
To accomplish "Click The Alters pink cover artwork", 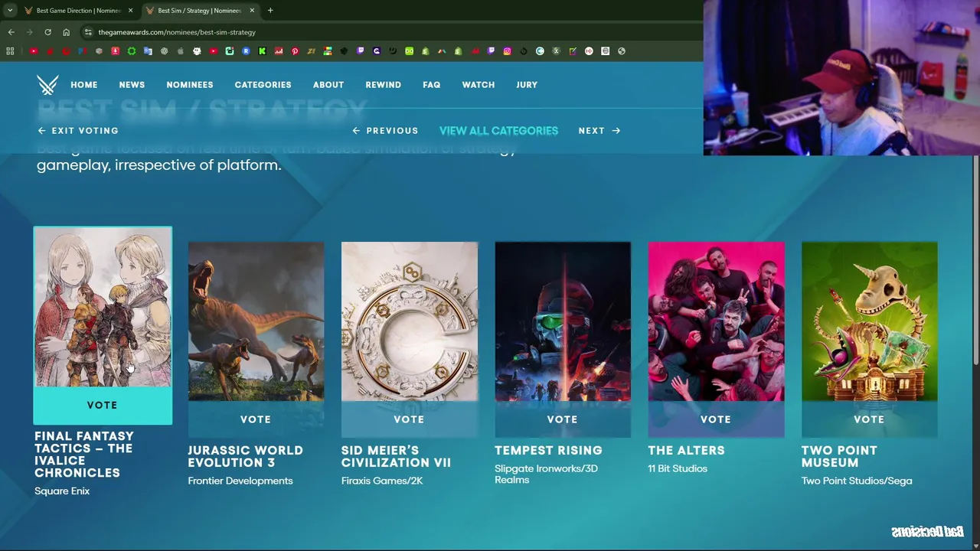I will click(716, 321).
